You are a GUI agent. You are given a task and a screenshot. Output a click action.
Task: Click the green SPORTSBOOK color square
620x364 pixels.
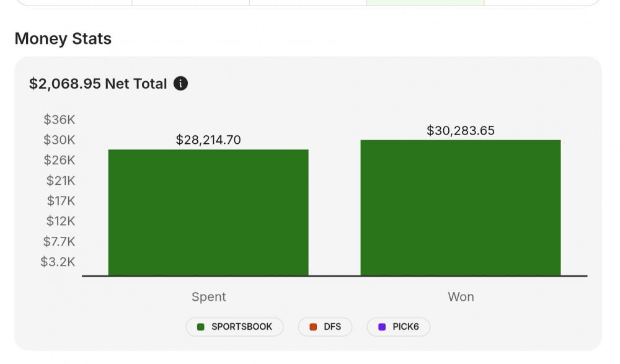click(201, 327)
